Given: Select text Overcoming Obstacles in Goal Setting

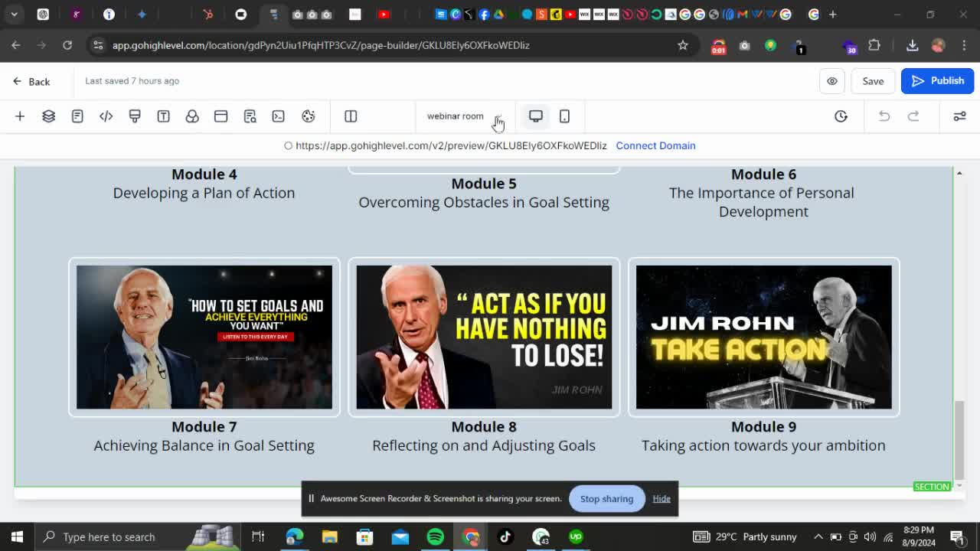Looking at the screenshot, I should click(x=484, y=203).
